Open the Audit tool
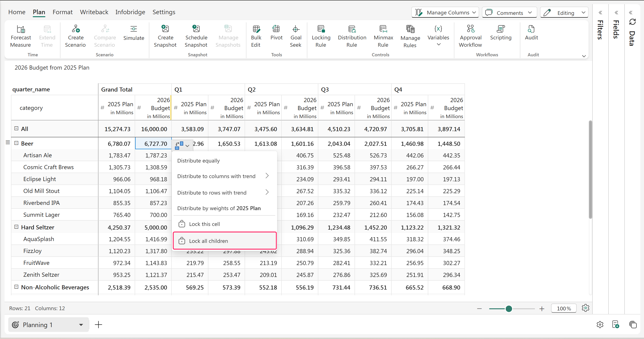 click(531, 30)
